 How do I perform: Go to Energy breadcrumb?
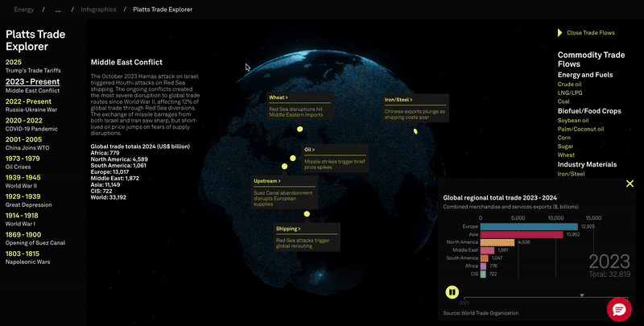point(24,10)
